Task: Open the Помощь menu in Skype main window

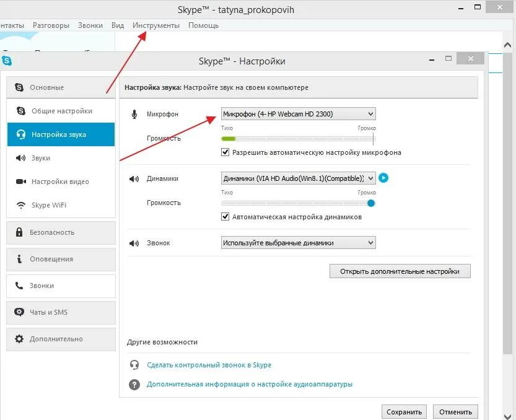Action: 203,25
